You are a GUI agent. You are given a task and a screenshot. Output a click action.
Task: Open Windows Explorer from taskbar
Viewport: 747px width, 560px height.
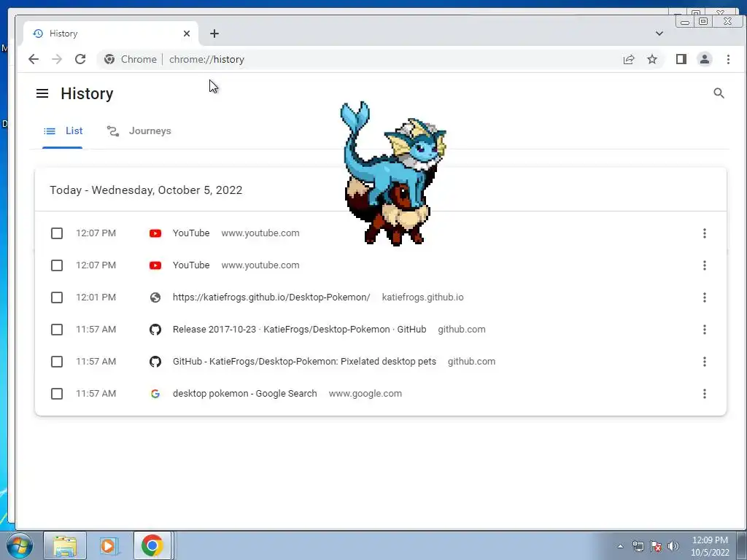click(65, 545)
